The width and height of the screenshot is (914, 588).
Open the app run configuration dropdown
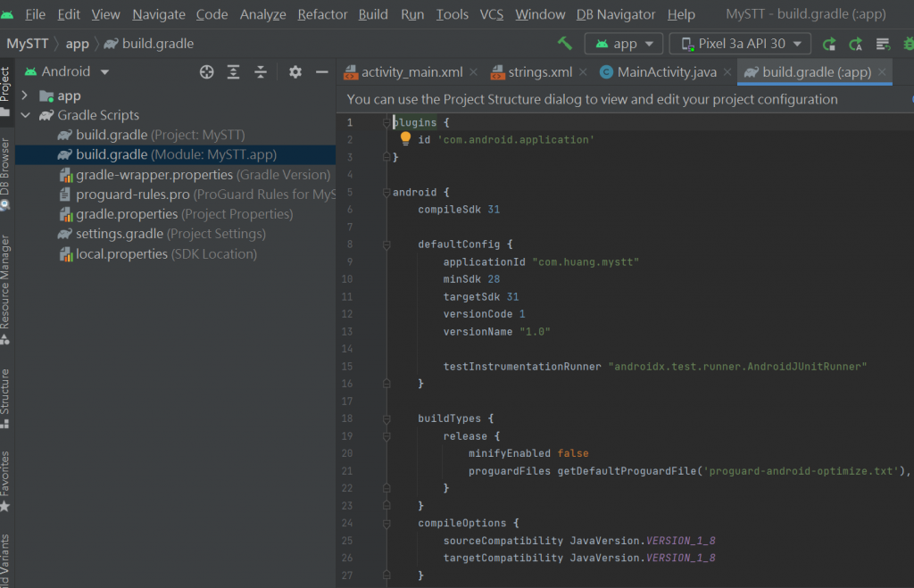(x=624, y=44)
